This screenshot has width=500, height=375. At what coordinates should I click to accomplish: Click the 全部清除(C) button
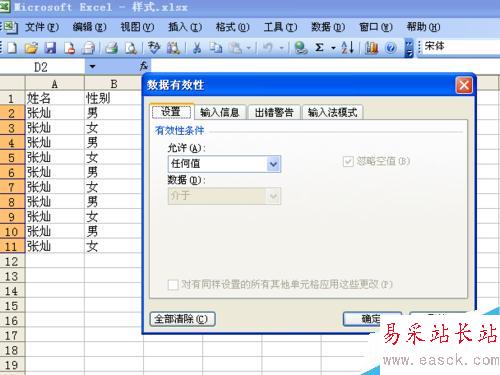point(182,319)
